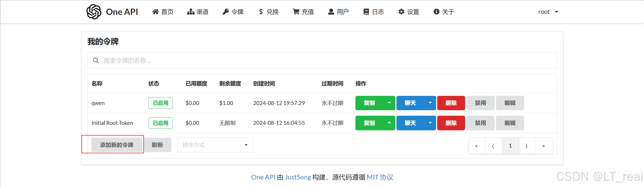The width and height of the screenshot is (644, 187).
Task: Click 添加新的令牌 add token button
Action: click(117, 145)
